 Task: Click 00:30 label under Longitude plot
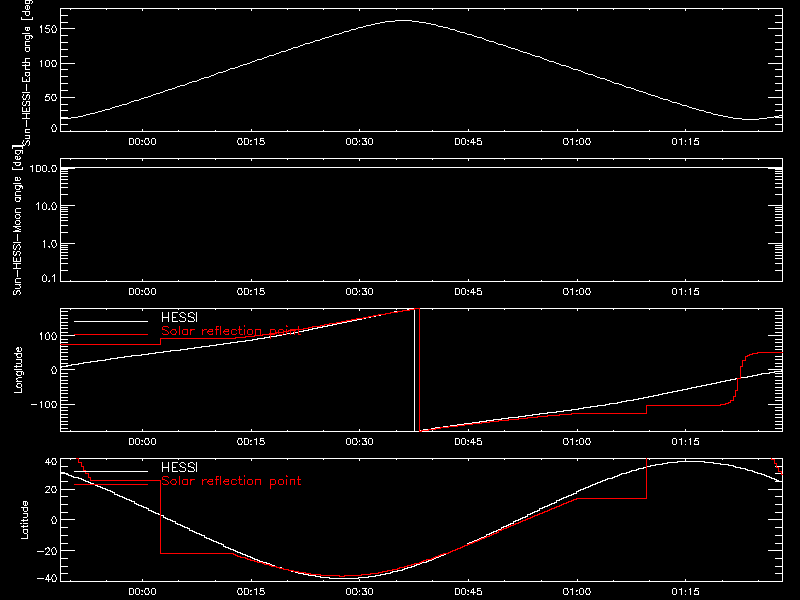tap(360, 442)
